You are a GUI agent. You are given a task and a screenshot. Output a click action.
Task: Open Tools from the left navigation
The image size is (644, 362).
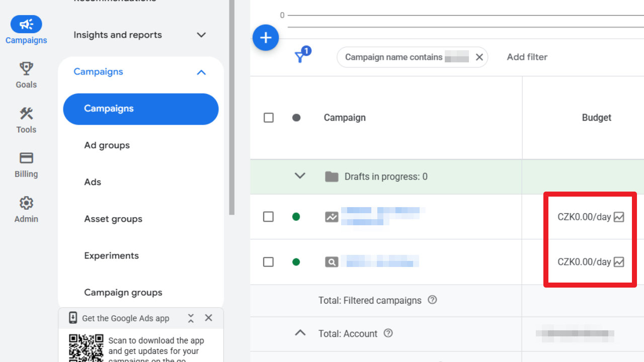[26, 114]
